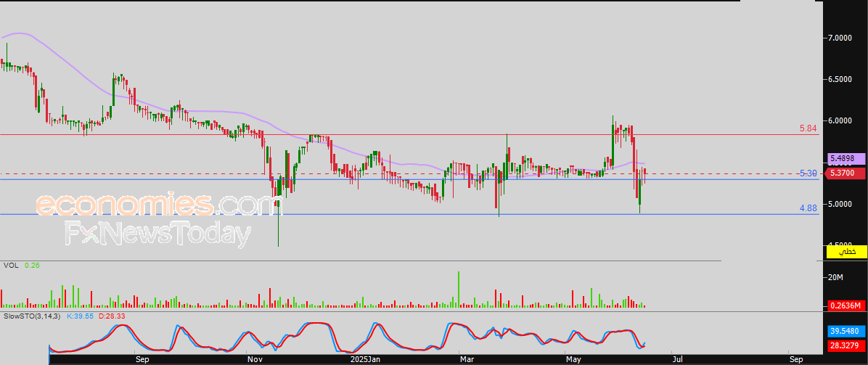Click the Jul label on time axis
The height and width of the screenshot is (365, 868).
pos(678,359)
